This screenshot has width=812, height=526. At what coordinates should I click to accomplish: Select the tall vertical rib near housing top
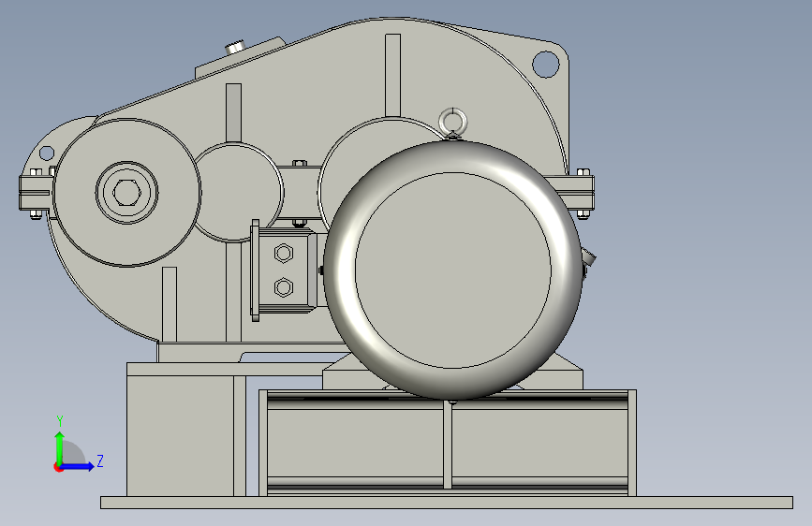pos(393,76)
